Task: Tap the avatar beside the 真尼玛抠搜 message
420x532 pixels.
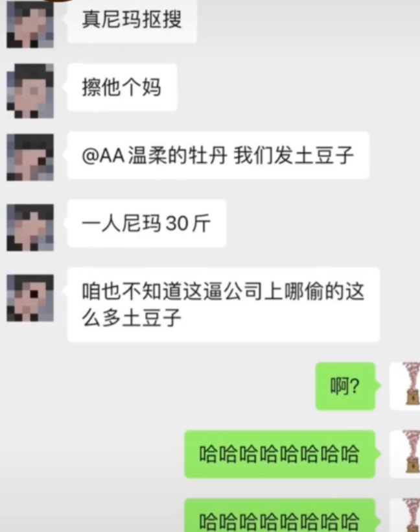Action: pos(30,25)
